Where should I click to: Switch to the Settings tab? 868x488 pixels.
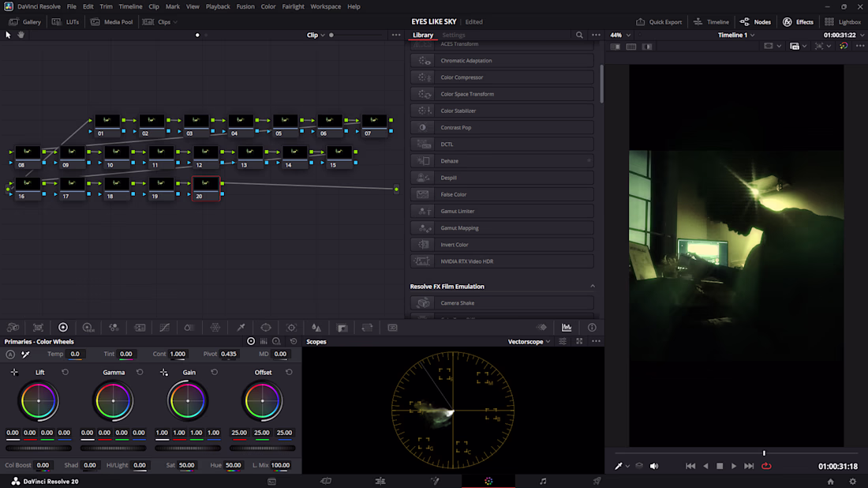pos(453,35)
